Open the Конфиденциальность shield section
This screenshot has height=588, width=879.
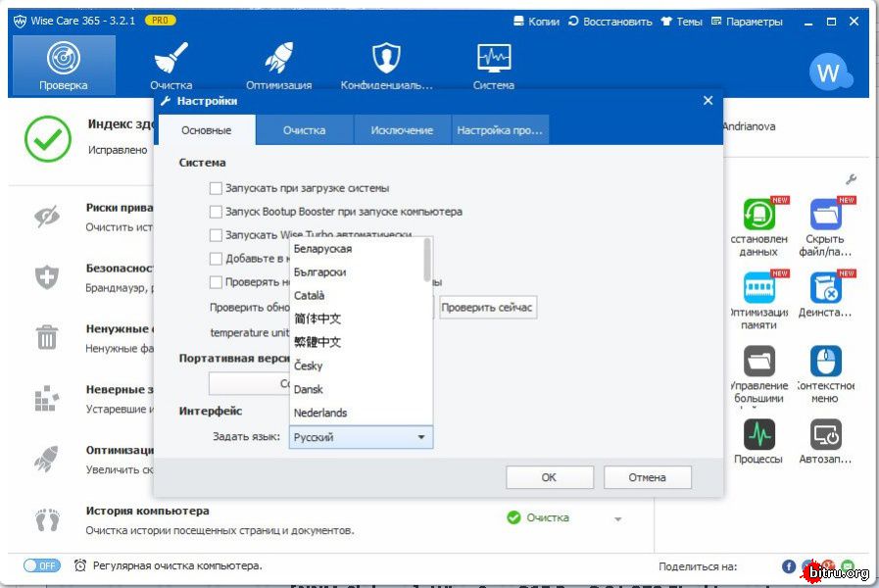coord(386,66)
